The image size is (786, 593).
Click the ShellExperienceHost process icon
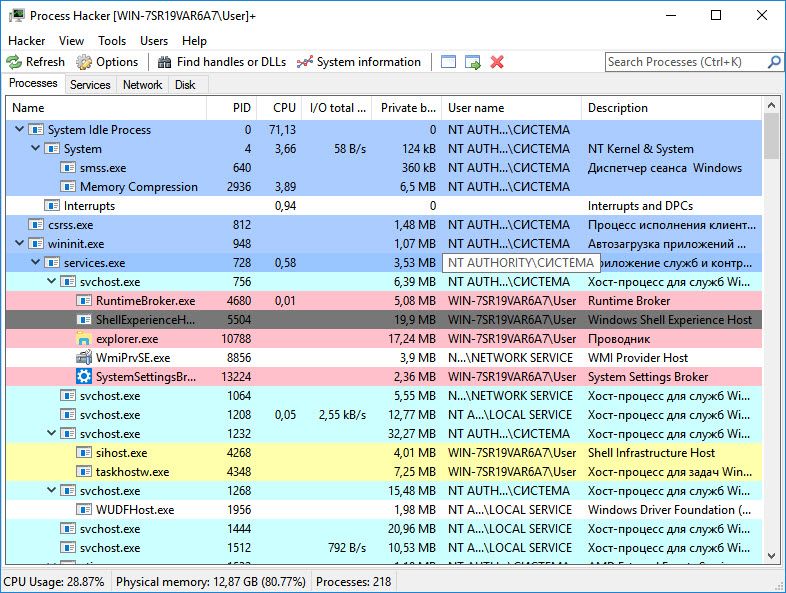pos(84,320)
